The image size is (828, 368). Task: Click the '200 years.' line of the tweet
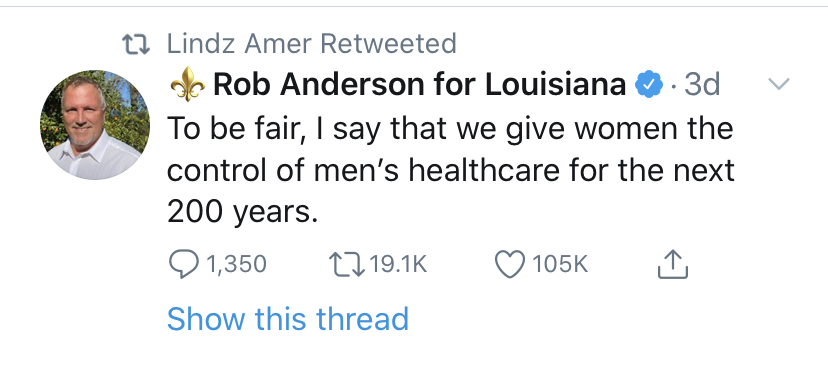tap(243, 212)
